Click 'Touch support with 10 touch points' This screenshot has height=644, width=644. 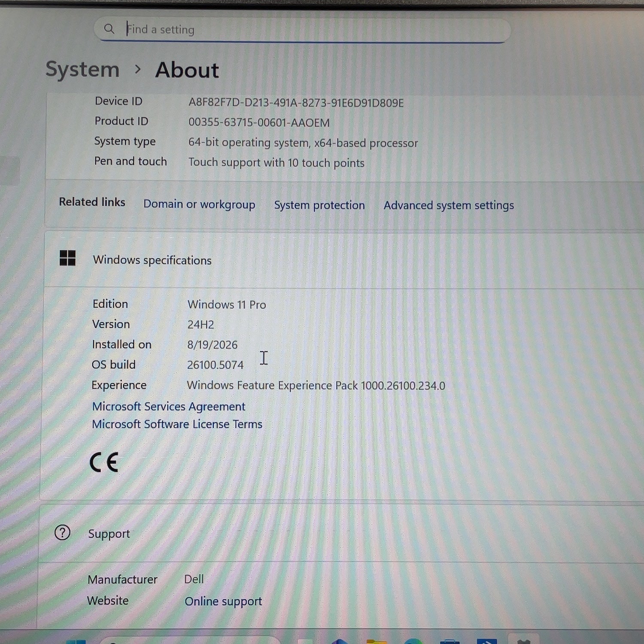point(276,163)
